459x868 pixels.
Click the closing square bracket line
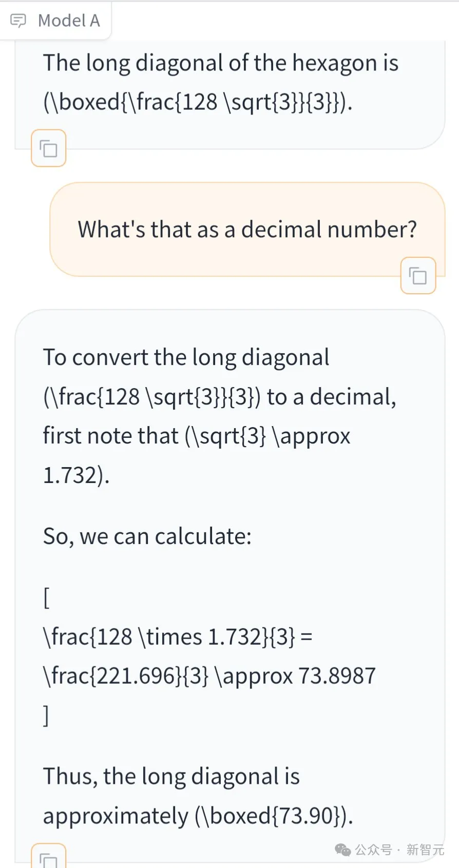47,716
